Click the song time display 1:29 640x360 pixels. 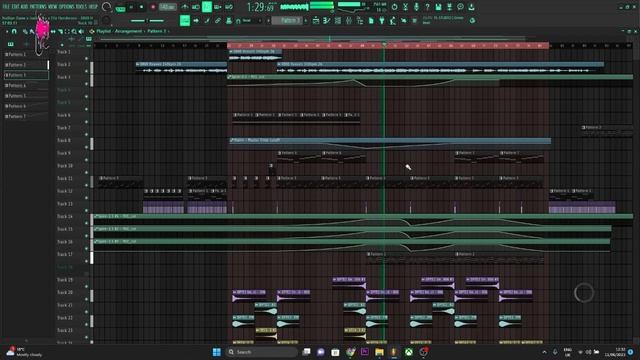point(261,7)
